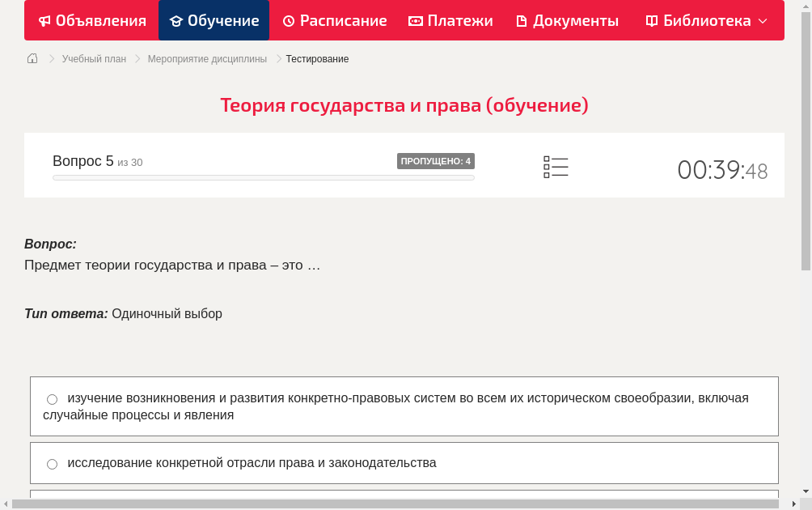
Task: Mark the radio button of answer option one
Action: (x=52, y=398)
